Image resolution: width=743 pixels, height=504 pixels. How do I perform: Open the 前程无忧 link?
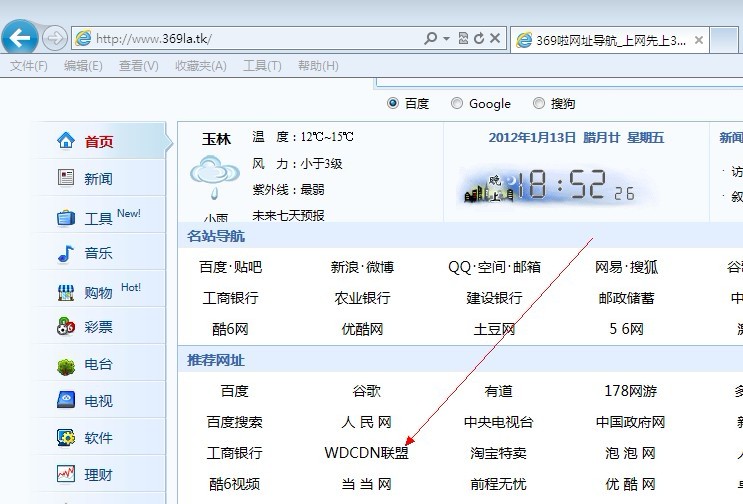[498, 484]
